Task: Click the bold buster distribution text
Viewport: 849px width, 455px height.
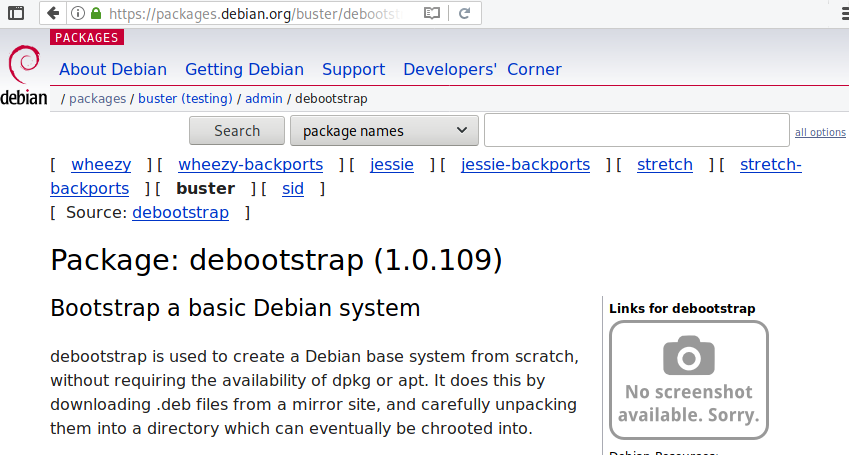Action: click(206, 188)
